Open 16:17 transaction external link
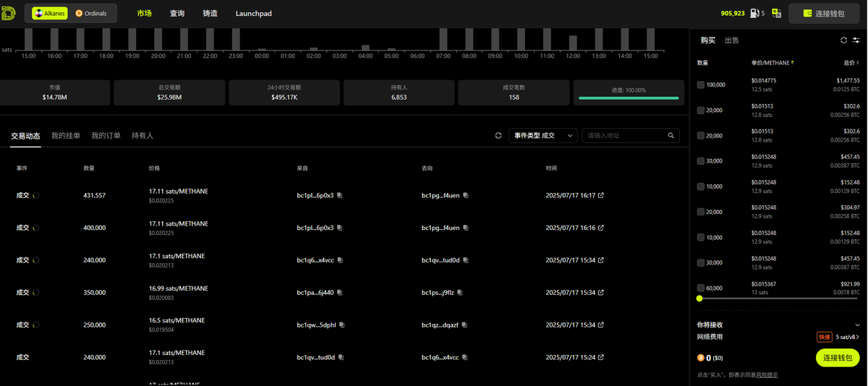868x386 pixels. pyautogui.click(x=600, y=195)
